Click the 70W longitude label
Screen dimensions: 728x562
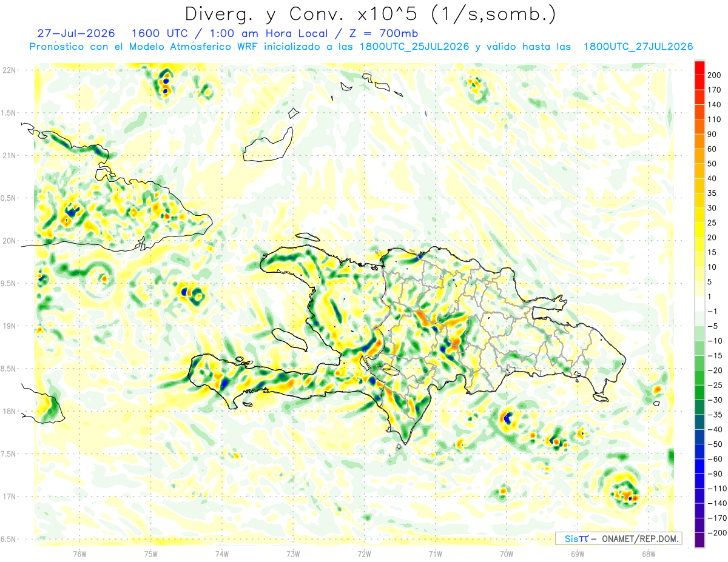(x=507, y=553)
